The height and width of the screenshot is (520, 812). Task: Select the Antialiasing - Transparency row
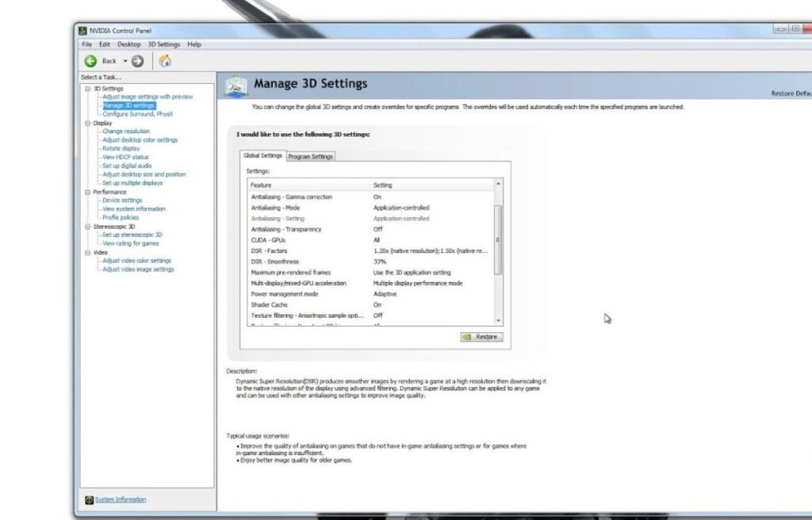[371, 229]
